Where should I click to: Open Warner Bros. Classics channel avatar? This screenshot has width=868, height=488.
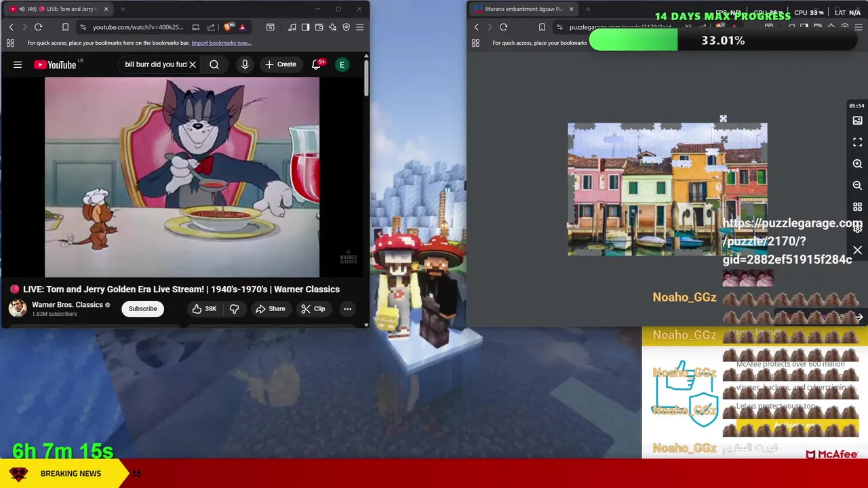(18, 308)
